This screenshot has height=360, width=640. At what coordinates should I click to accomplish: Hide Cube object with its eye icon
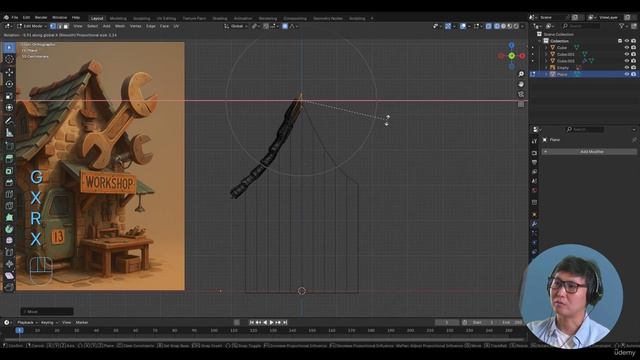[627, 48]
